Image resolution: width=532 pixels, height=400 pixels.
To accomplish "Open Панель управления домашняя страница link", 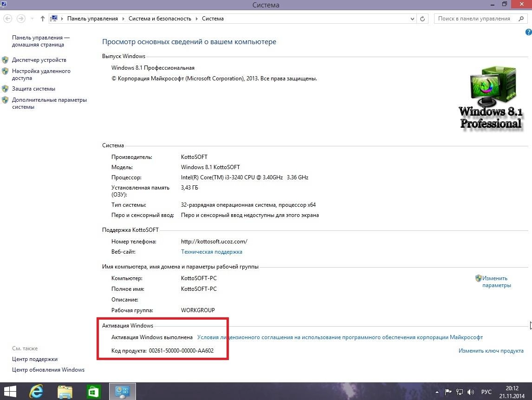I will [x=41, y=41].
